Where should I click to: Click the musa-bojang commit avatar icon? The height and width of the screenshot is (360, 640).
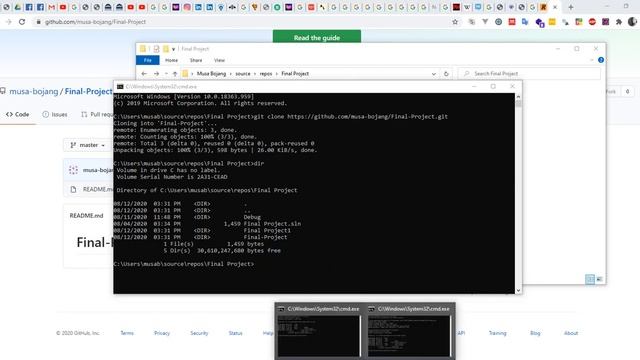point(73,170)
